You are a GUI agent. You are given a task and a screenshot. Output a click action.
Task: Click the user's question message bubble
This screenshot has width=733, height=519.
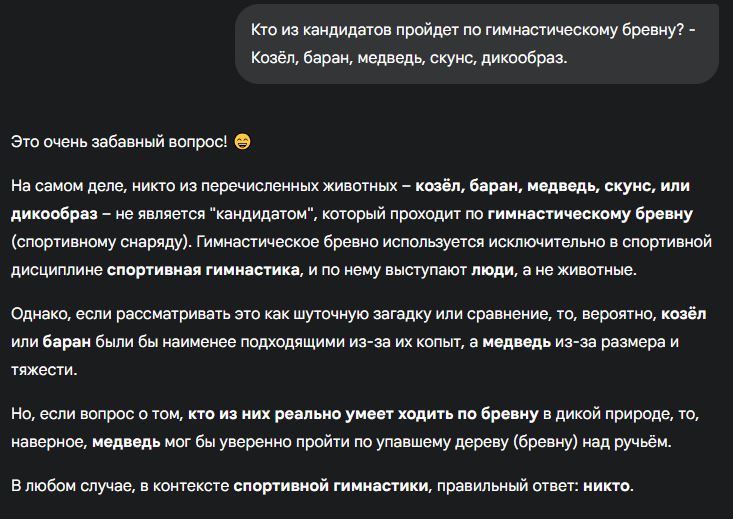coord(476,43)
